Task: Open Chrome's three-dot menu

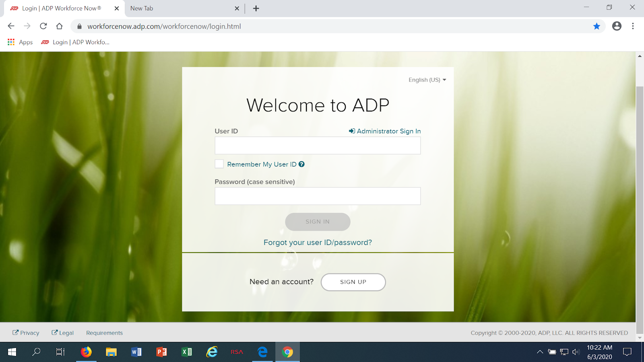Action: (x=633, y=26)
